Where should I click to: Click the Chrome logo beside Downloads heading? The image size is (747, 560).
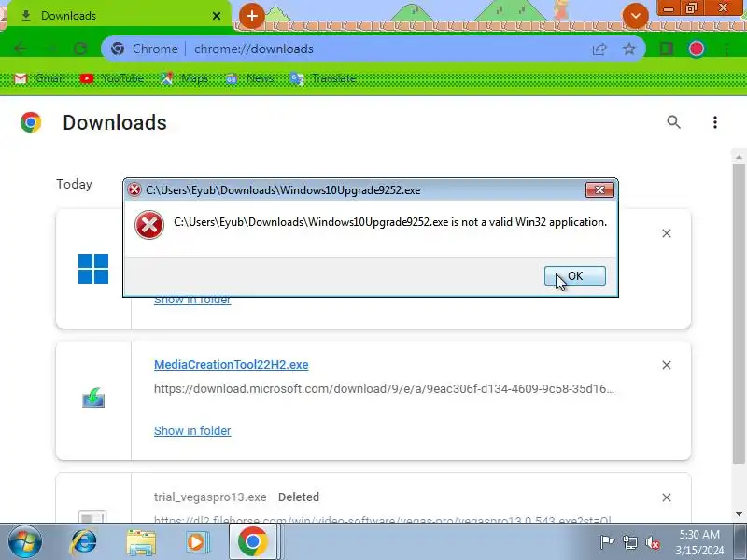coord(31,122)
